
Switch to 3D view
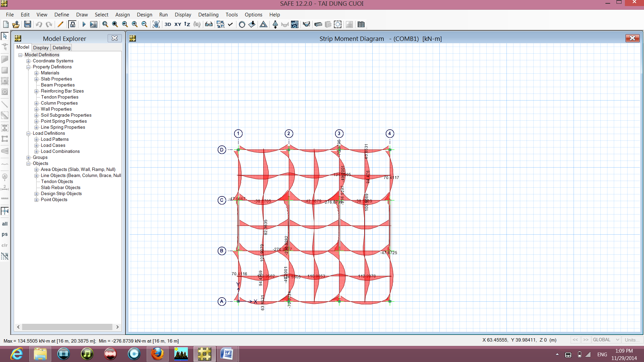(x=168, y=24)
